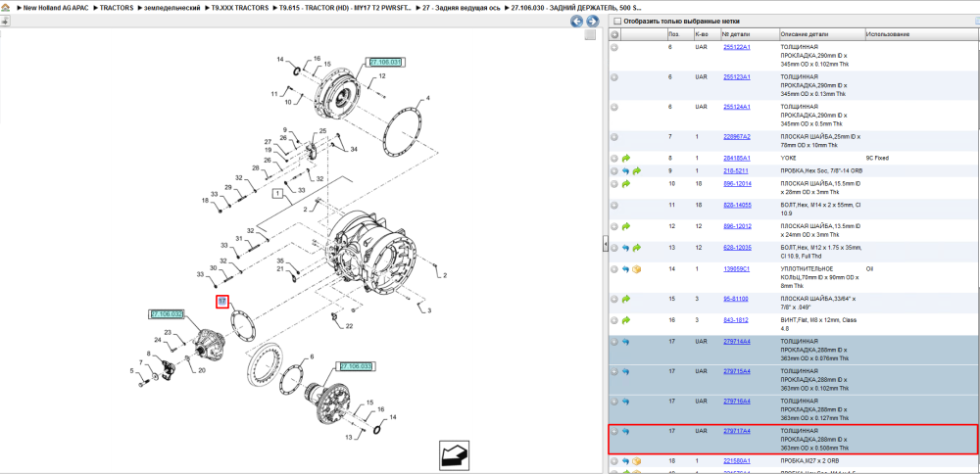Image resolution: width=980 pixels, height=474 pixels.
Task: Open T9.XXX TRACTORS breadcrumb level
Action: (x=240, y=8)
